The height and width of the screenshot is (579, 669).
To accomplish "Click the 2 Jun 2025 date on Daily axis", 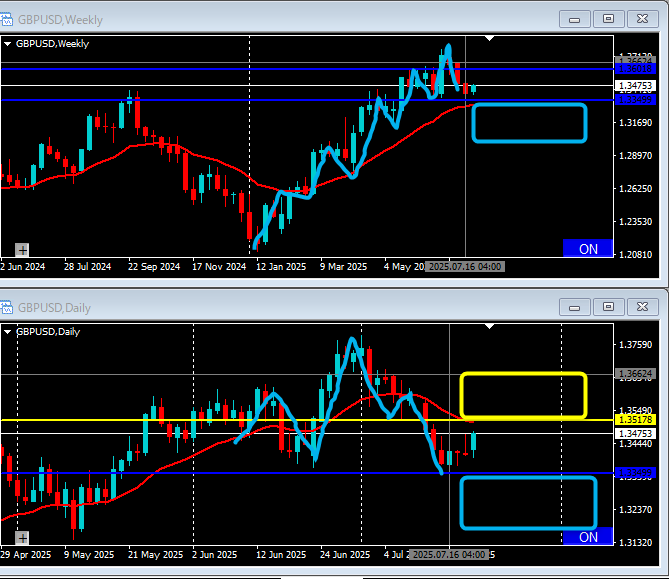I will 215,555.
